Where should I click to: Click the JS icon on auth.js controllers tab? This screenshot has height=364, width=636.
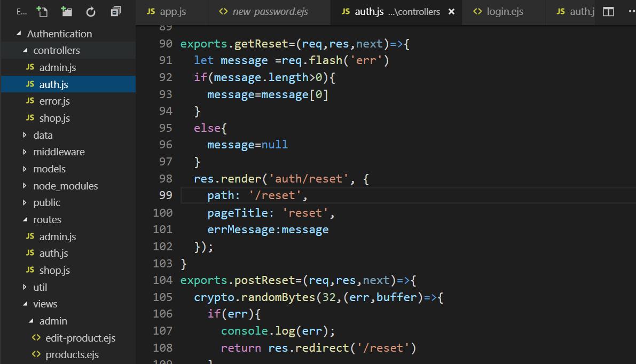[x=346, y=11]
